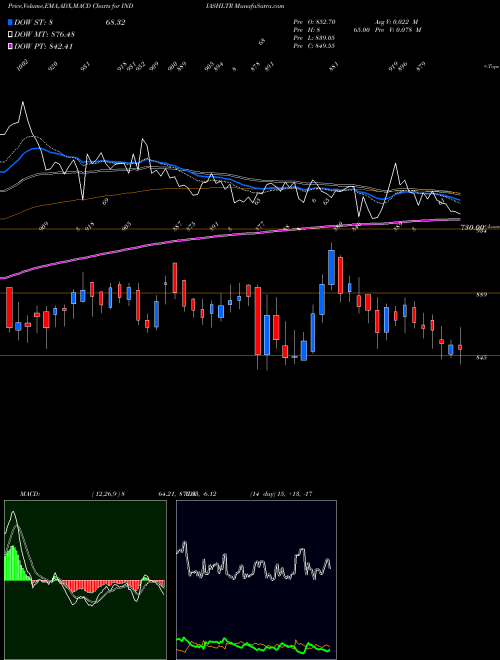
Task: Open the dark blue ADX indicator panel
Action: [x=256, y=580]
